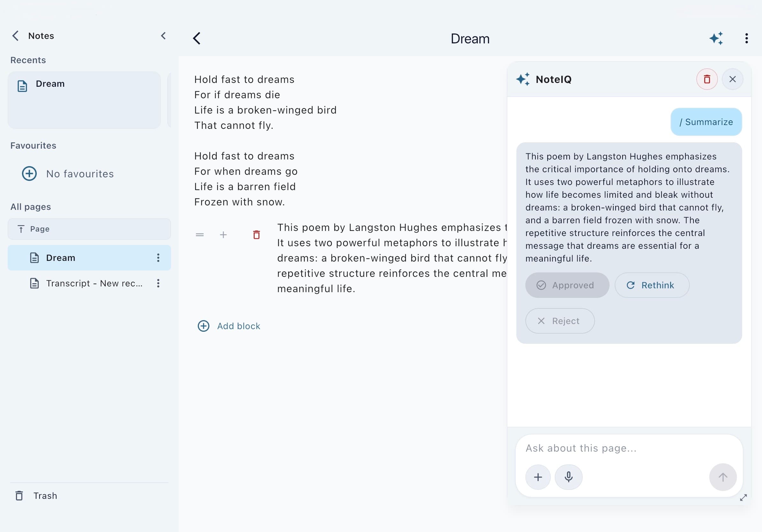Click the / Summarize message bubble

(x=706, y=122)
